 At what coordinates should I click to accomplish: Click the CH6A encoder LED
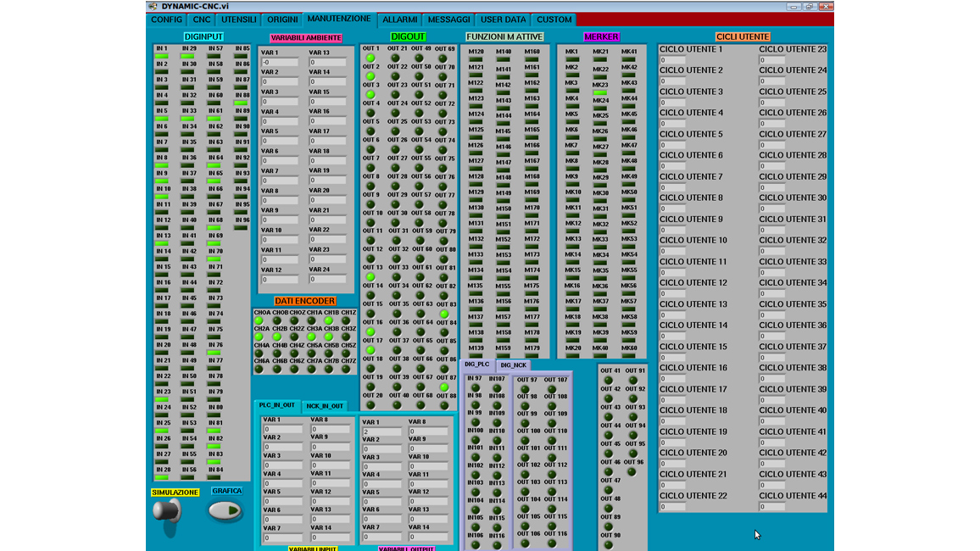pos(259,370)
